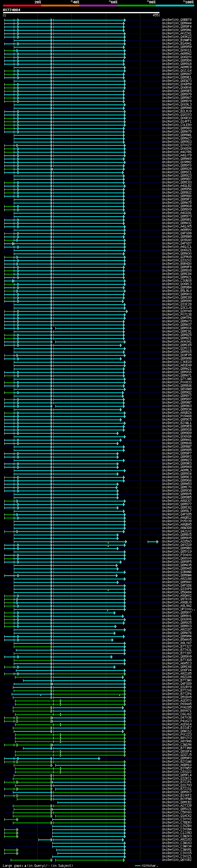Open hit UniRef100_Q8MA44

pyautogui.click(x=177, y=23)
